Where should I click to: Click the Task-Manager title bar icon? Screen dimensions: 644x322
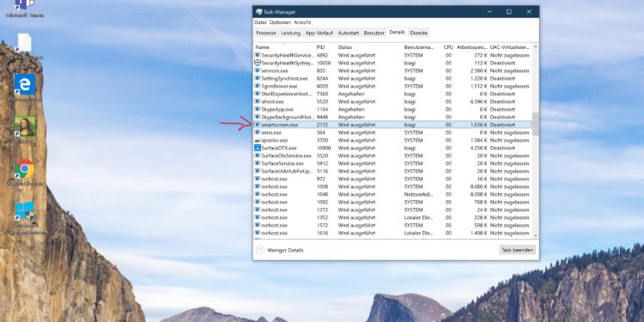[x=258, y=12]
